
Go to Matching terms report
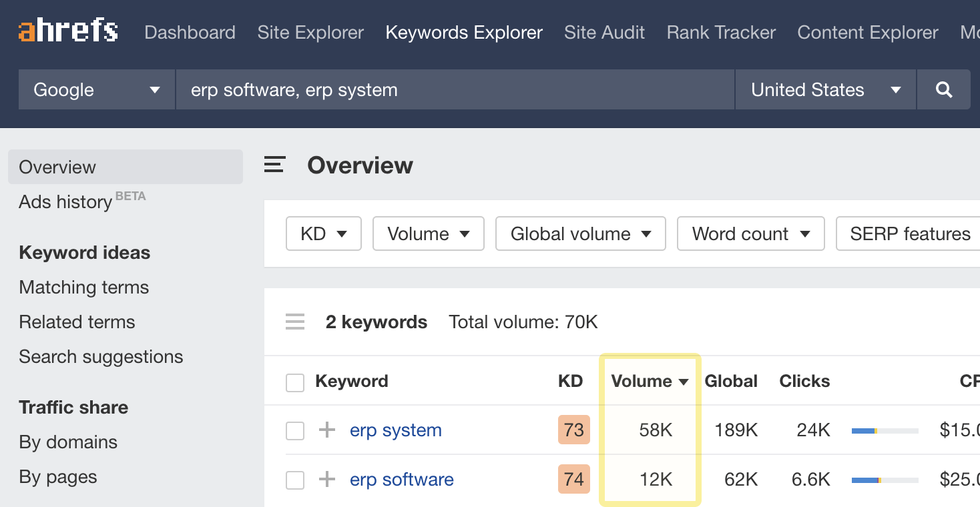pos(84,288)
